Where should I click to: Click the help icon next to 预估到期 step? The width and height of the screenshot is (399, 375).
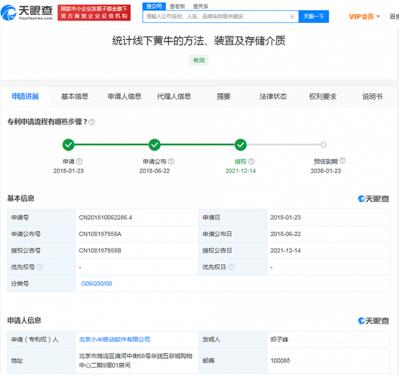(342, 161)
